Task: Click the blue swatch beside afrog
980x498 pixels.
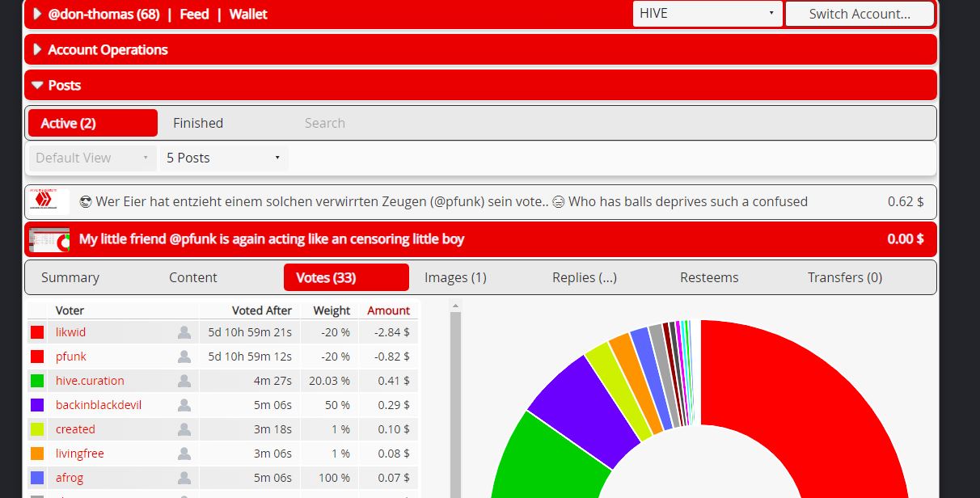Action: [x=37, y=478]
